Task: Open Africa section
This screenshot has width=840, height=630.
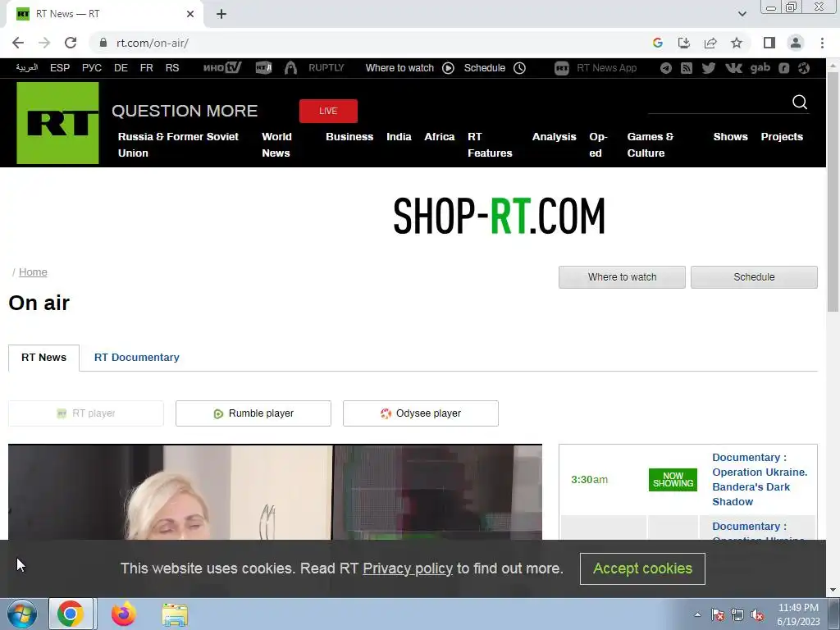Action: (x=440, y=137)
